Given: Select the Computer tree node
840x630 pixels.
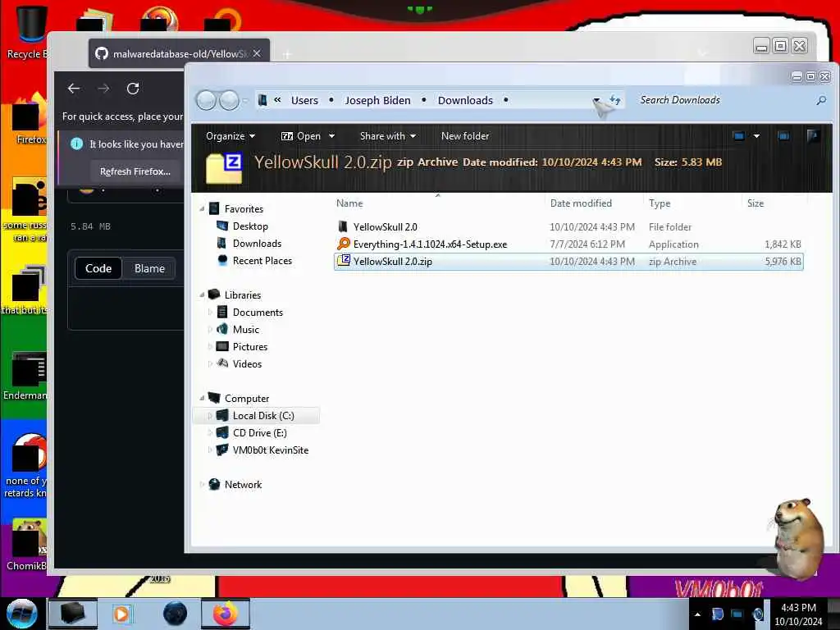Looking at the screenshot, I should coord(246,398).
